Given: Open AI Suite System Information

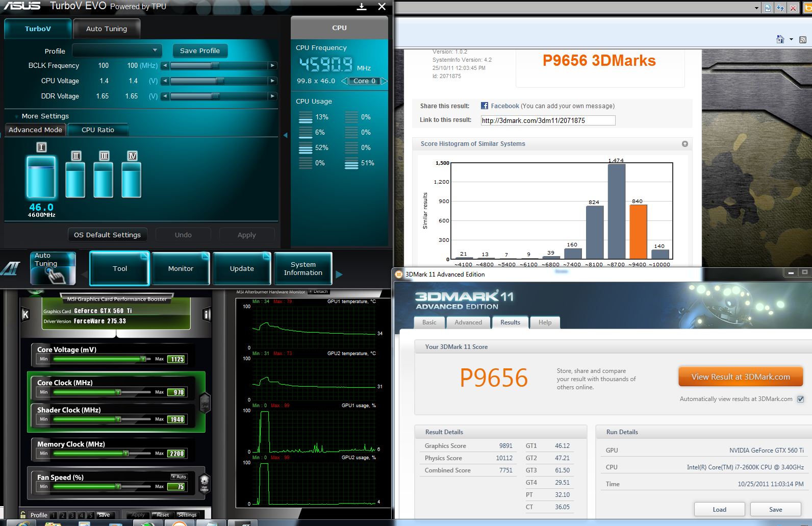Looking at the screenshot, I should point(303,268).
